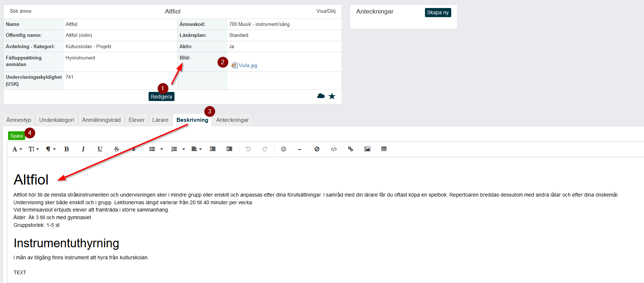Click the cloud icon
Screen dimensions: 644x283
321,96
